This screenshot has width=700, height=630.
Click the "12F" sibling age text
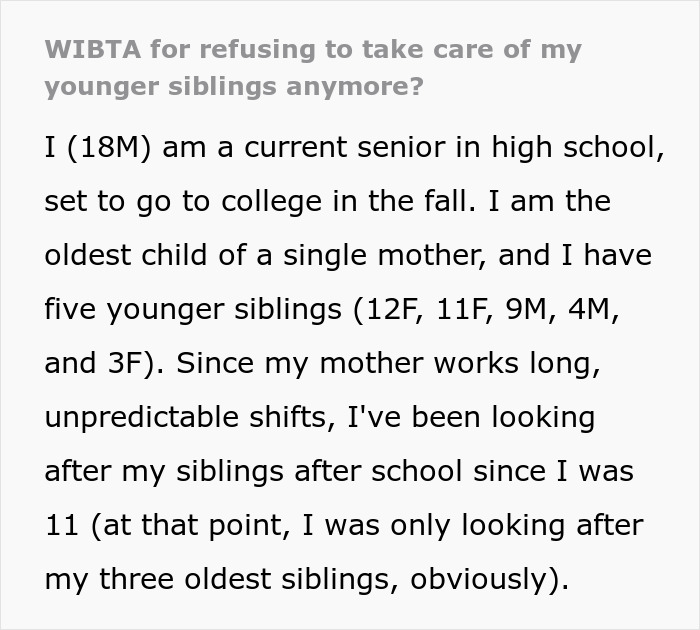390,309
